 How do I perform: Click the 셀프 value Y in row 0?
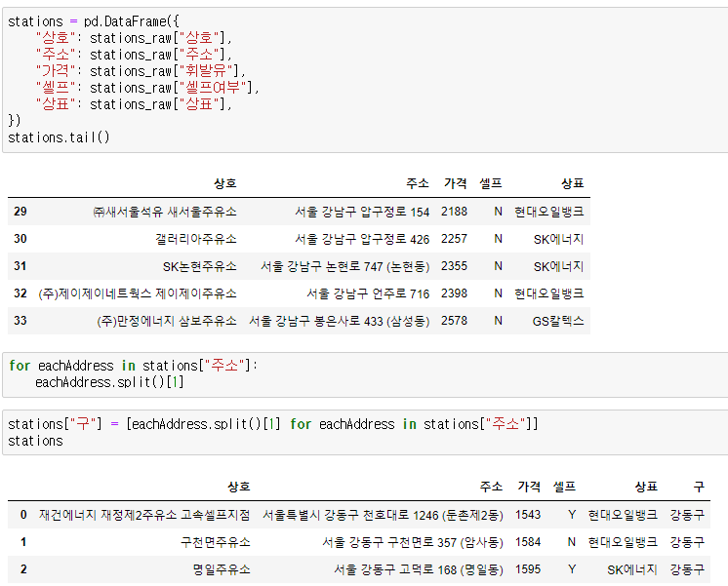coord(572,515)
